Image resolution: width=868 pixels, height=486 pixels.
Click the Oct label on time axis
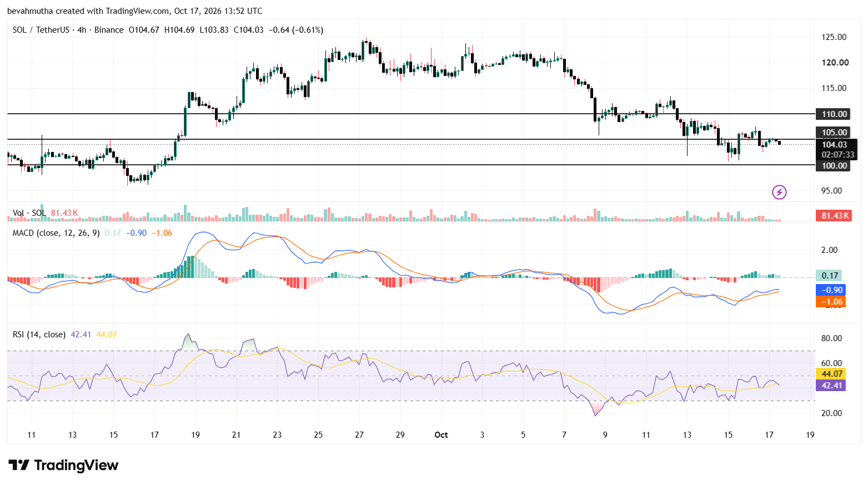(441, 435)
